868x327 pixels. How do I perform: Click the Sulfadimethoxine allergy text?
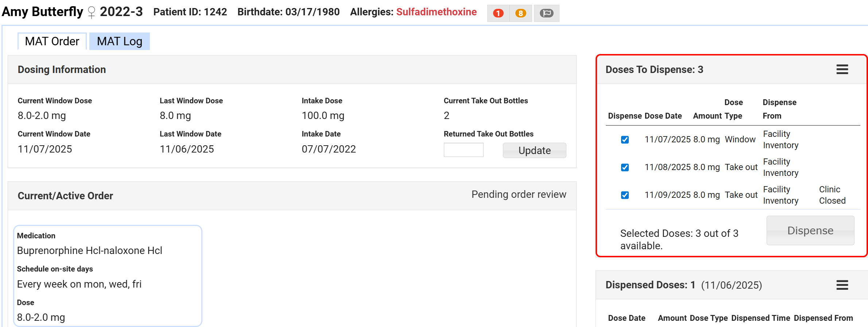436,12
